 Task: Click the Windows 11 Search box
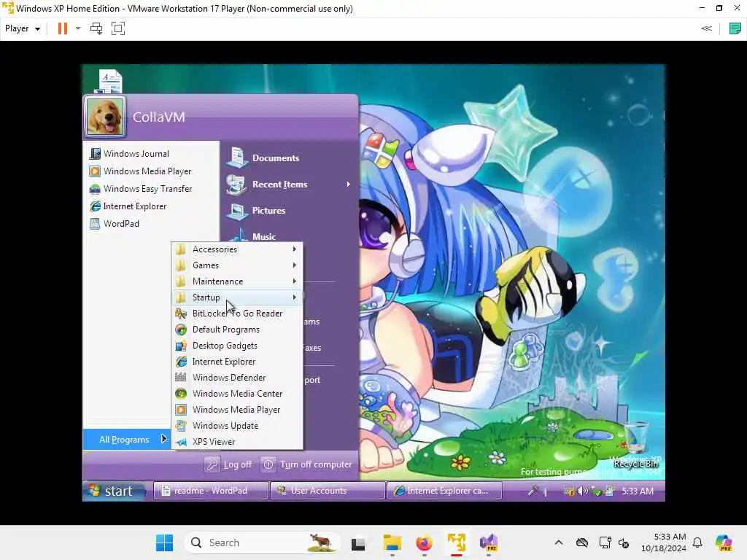coord(262,542)
